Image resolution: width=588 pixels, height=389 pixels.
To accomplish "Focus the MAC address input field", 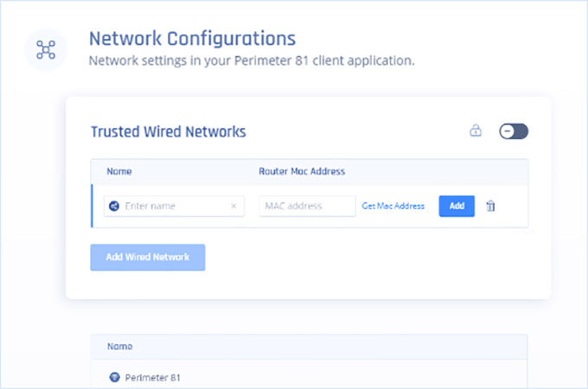I will coord(307,207).
